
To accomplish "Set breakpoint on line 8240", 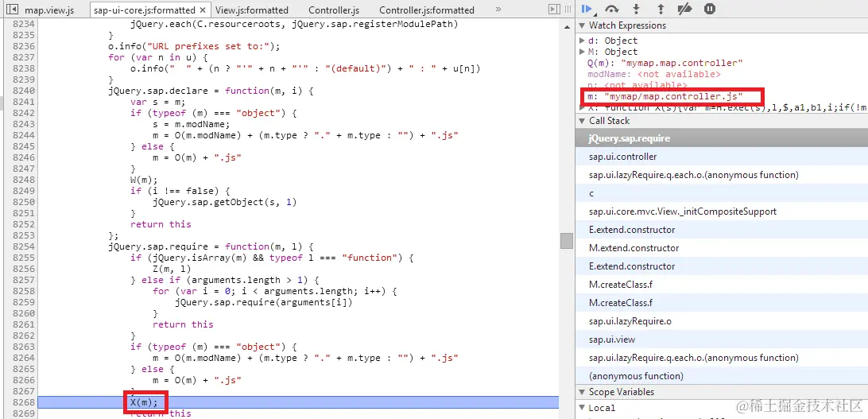I will [x=23, y=91].
